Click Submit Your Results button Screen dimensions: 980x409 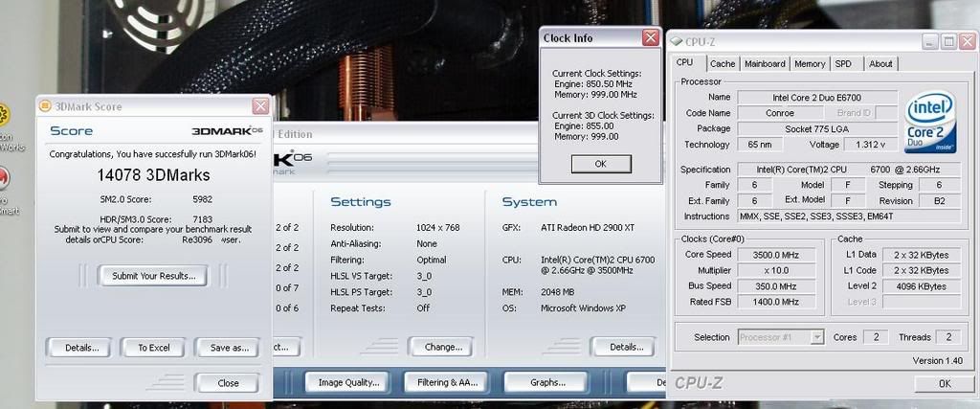coord(153,276)
